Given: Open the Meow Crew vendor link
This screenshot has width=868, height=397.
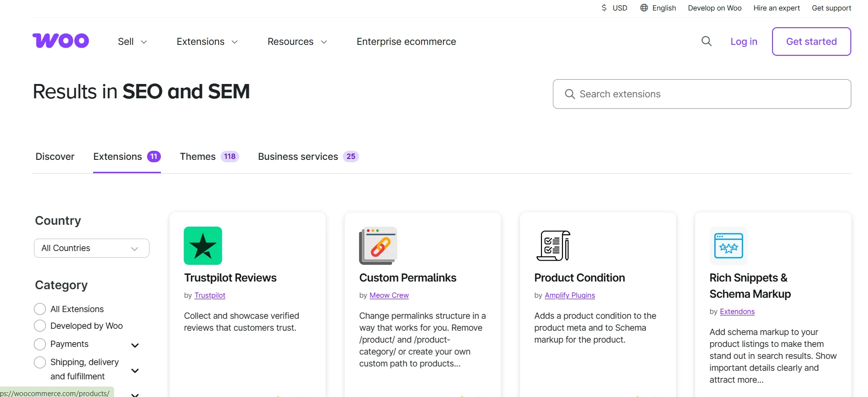Looking at the screenshot, I should click(389, 295).
